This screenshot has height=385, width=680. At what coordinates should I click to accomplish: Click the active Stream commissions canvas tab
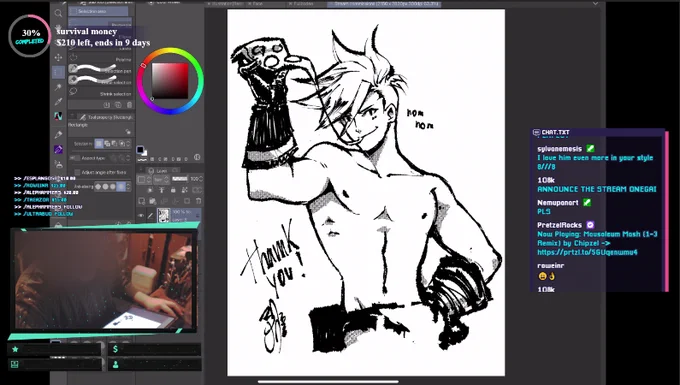pyautogui.click(x=385, y=4)
